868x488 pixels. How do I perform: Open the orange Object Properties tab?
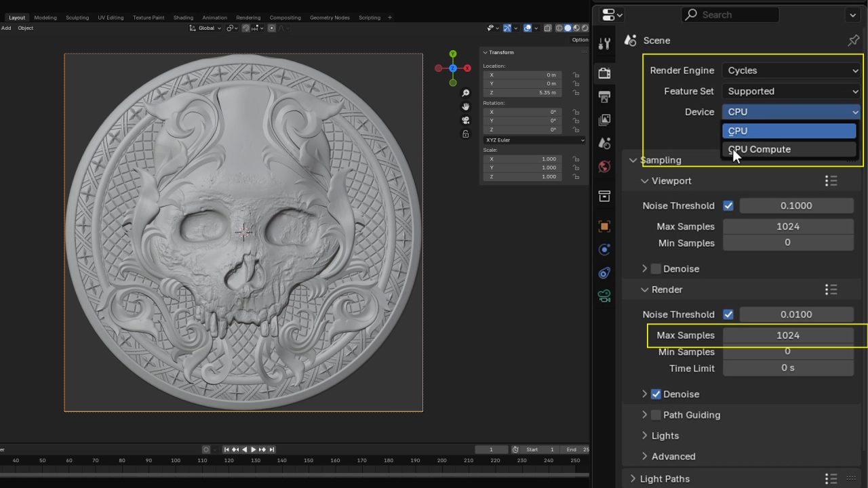point(604,226)
